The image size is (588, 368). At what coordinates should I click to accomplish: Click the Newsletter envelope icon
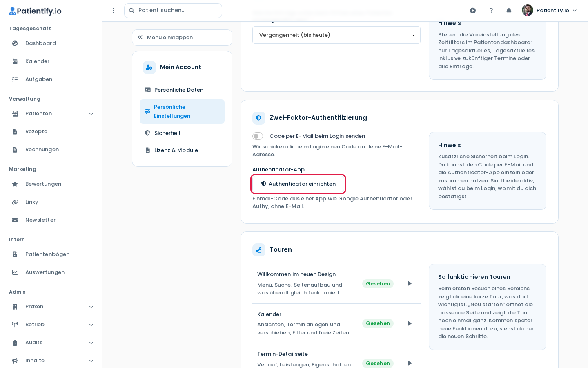(15, 220)
